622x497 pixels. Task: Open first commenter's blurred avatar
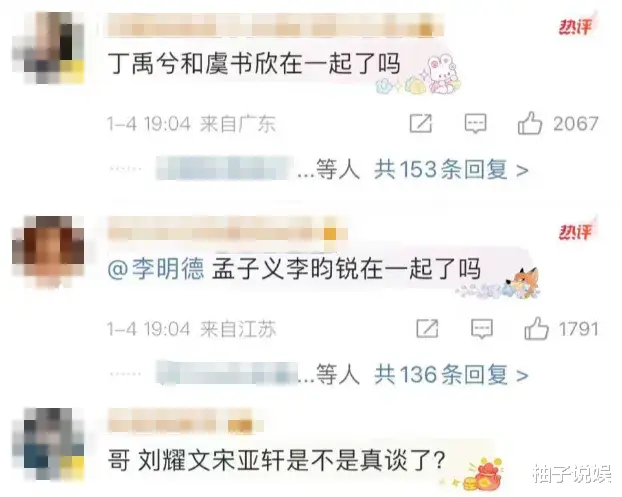pyautogui.click(x=49, y=48)
